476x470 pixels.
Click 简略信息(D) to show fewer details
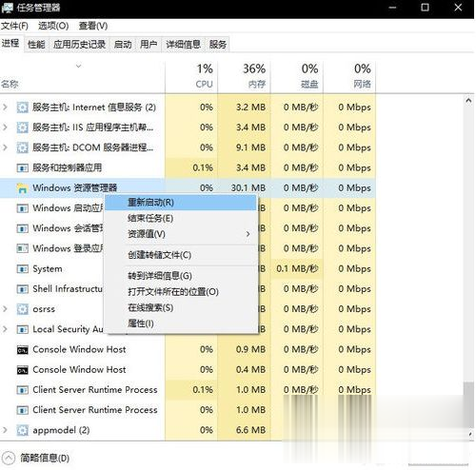(x=45, y=458)
